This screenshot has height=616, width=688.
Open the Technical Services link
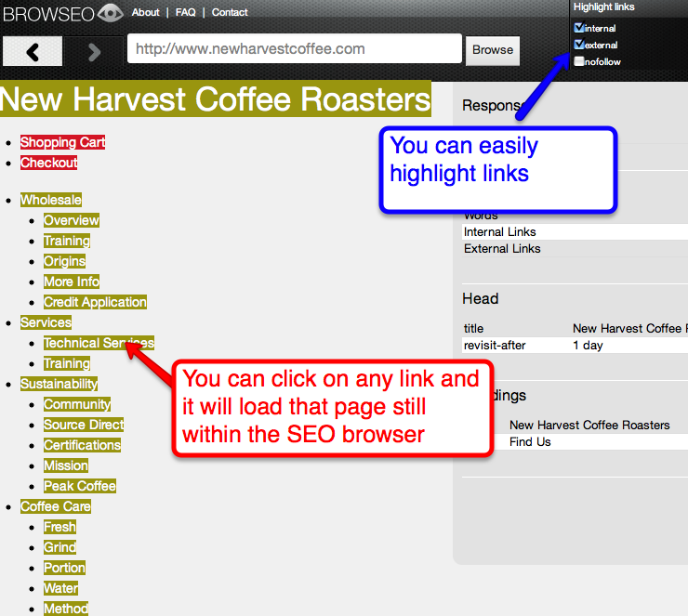tap(99, 343)
